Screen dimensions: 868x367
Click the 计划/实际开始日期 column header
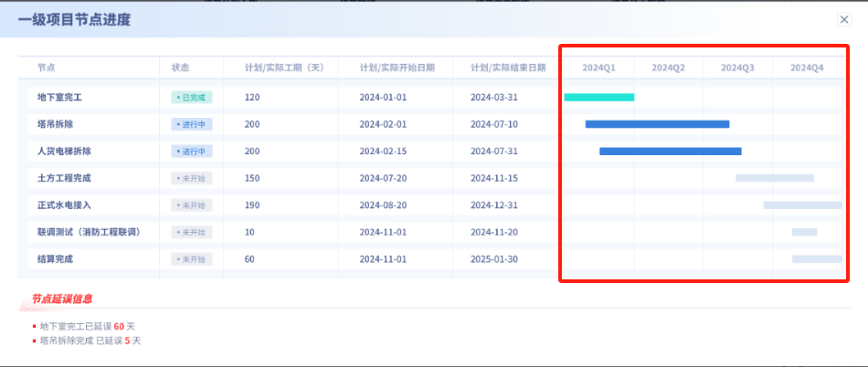click(x=397, y=68)
